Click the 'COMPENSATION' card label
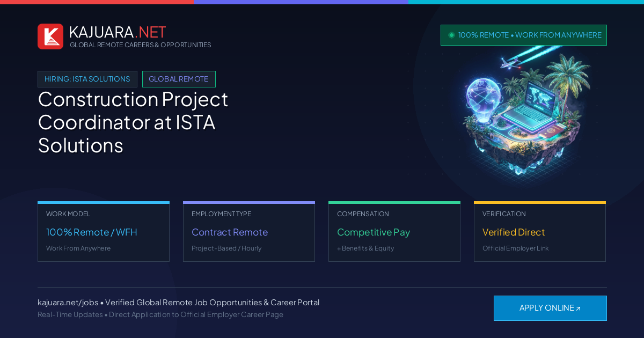The height and width of the screenshot is (338, 644). coord(363,214)
